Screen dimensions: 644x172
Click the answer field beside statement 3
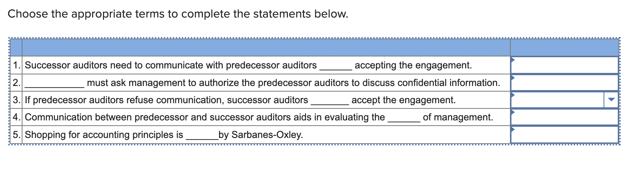pyautogui.click(x=558, y=100)
